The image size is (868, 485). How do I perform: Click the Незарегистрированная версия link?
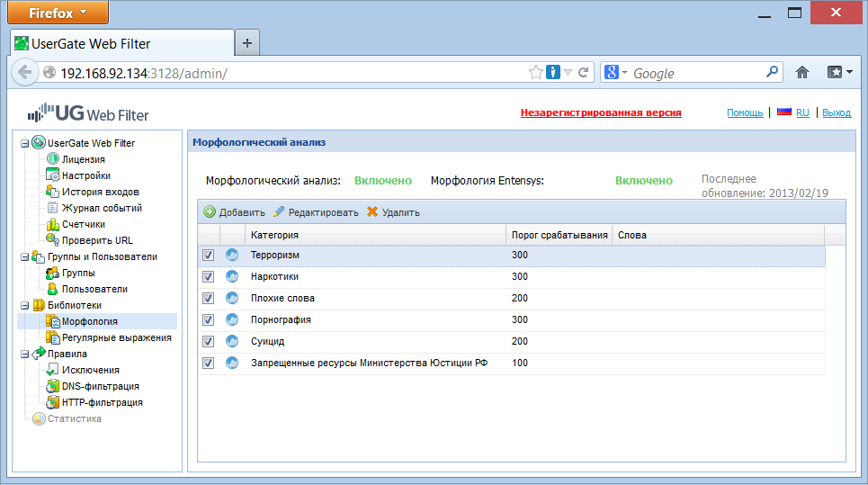click(600, 113)
